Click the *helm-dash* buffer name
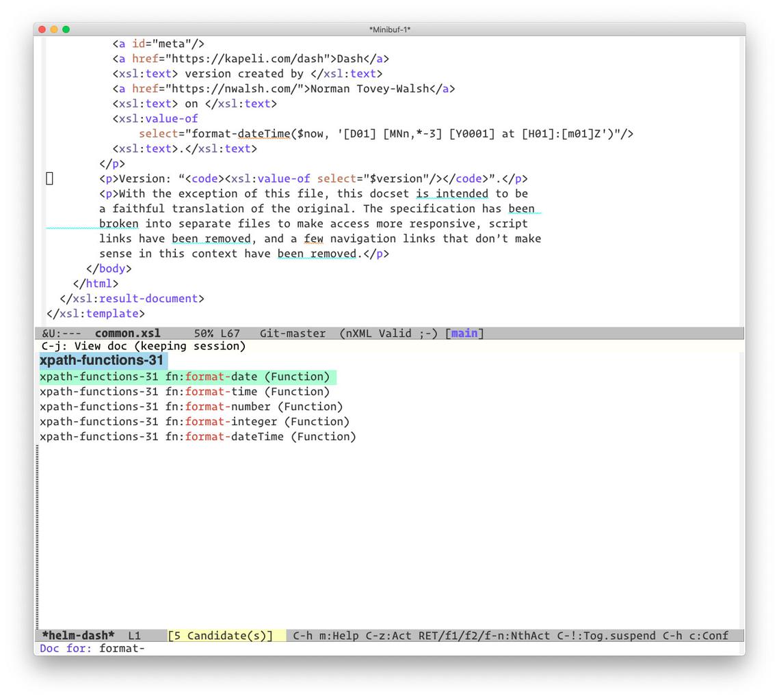This screenshot has width=779, height=700. point(78,636)
